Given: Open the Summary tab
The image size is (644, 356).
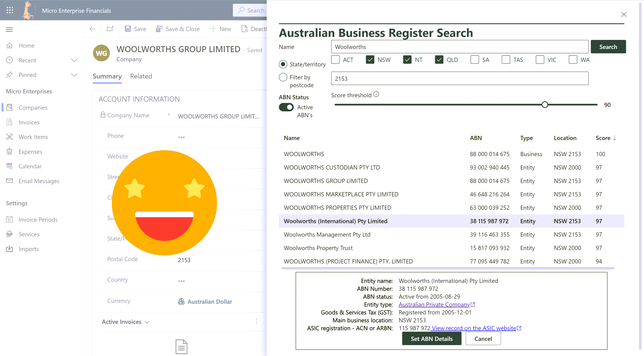Looking at the screenshot, I should click(x=107, y=76).
